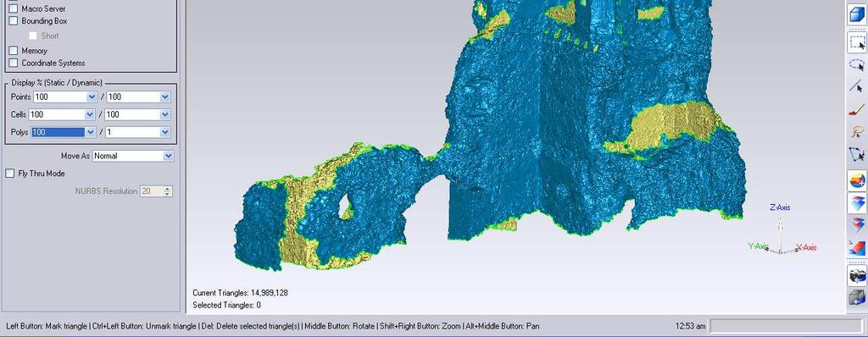Toggle the Memory checkbox
Viewport: 868px width, 337px height.
(14, 50)
